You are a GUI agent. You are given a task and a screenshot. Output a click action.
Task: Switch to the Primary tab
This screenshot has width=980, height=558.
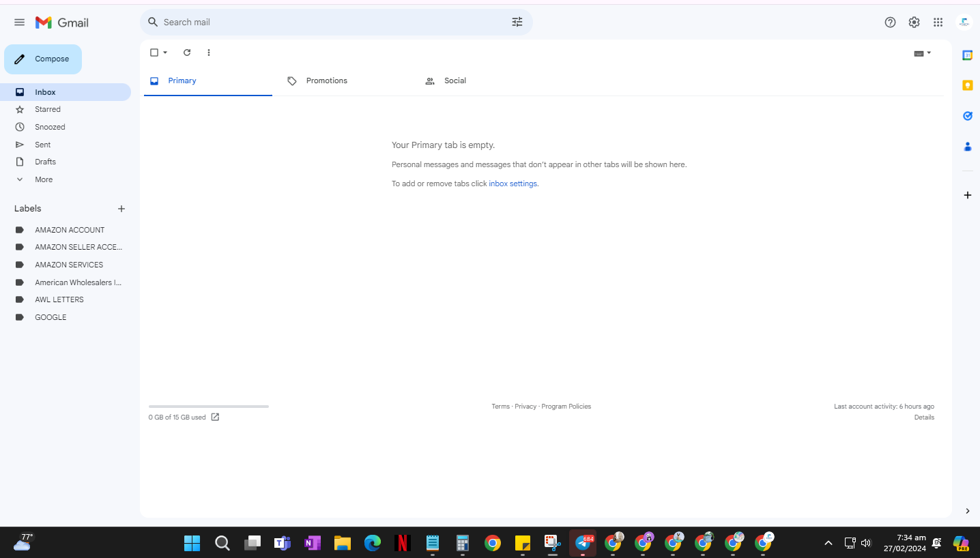coord(208,81)
